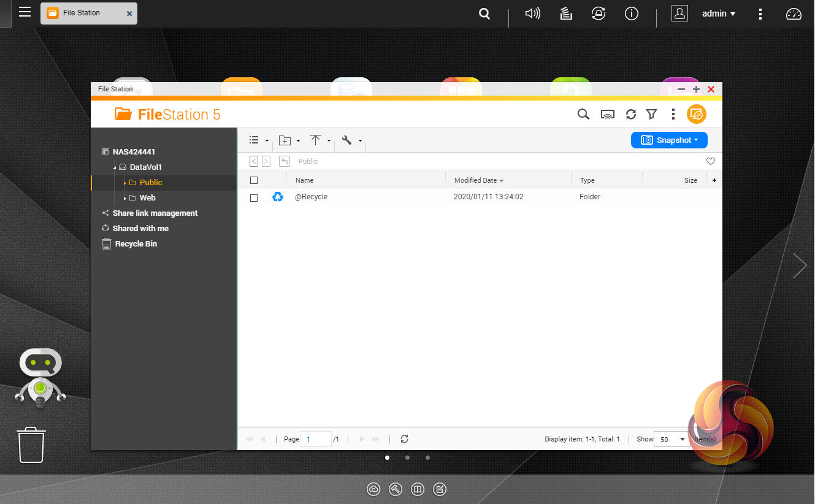The image size is (815, 504).
Task: Go to the parent folder arrow icon
Action: pos(285,161)
